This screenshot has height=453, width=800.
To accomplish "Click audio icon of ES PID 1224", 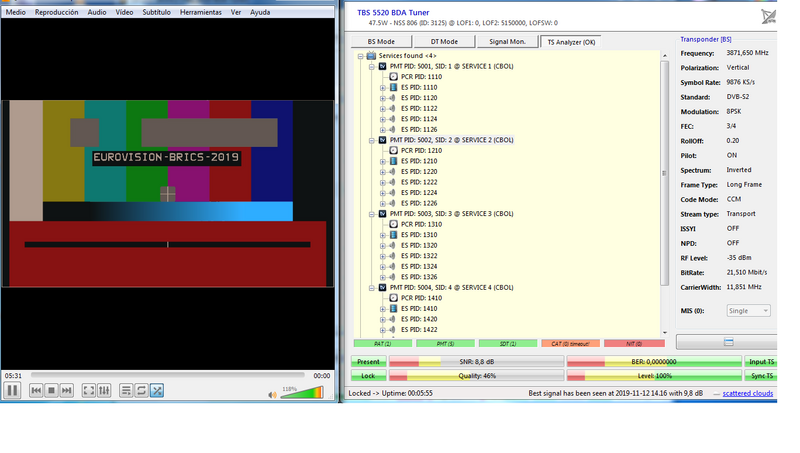I will click(393, 193).
